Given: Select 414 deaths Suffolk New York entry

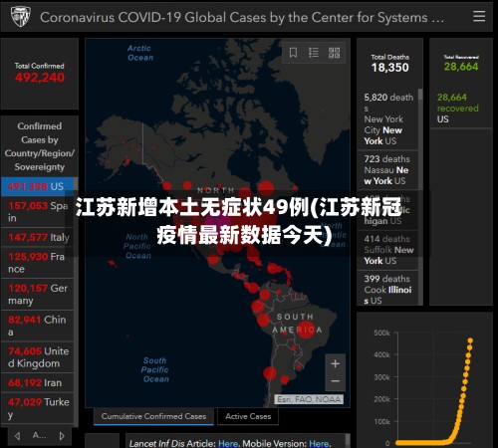Looking at the screenshot, I should click(387, 250).
